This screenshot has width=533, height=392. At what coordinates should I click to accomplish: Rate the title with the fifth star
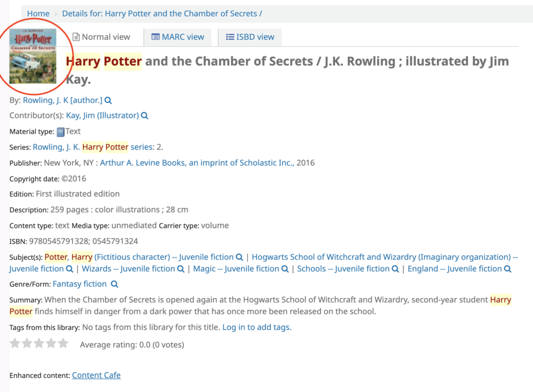[63, 344]
